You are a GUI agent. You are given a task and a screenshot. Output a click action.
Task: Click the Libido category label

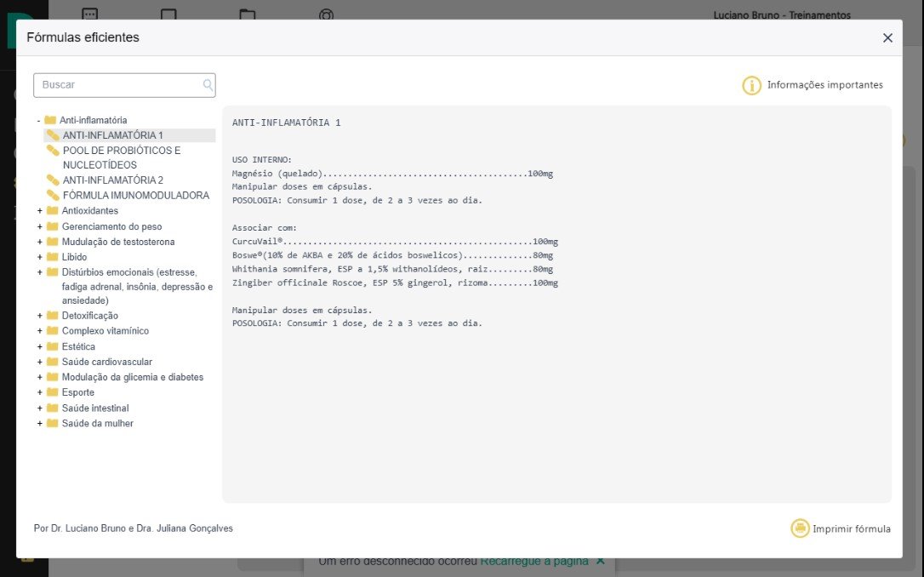tap(74, 258)
